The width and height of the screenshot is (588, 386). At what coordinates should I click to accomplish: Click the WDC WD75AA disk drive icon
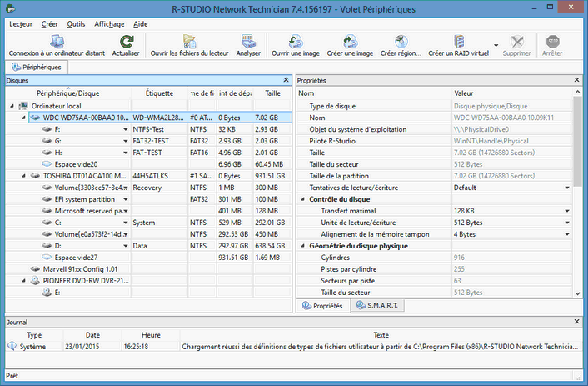point(35,118)
